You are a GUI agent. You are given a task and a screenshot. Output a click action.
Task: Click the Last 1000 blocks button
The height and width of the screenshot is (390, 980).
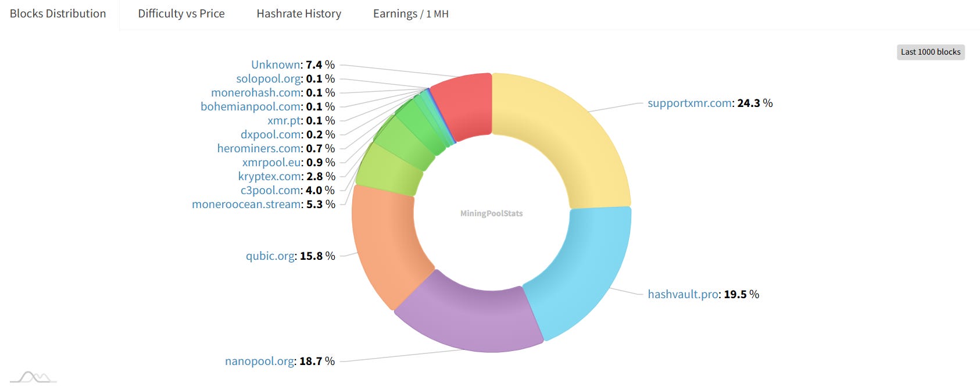pyautogui.click(x=931, y=52)
